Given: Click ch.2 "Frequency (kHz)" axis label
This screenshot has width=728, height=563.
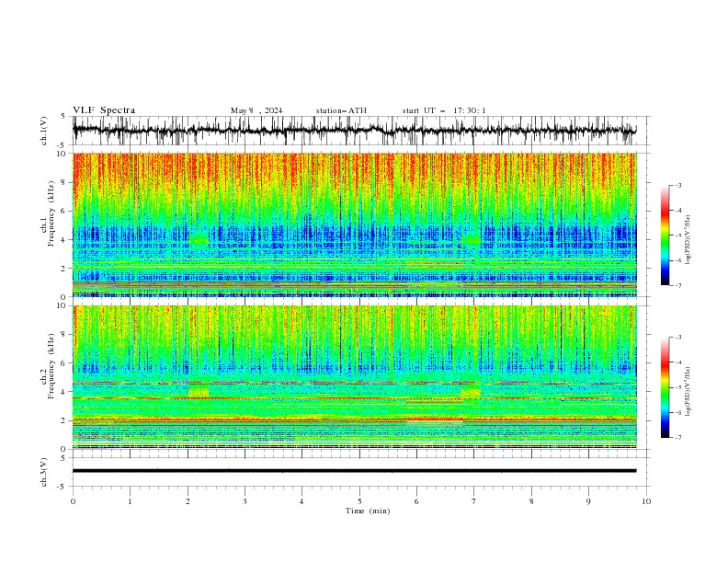Looking at the screenshot, I should 51,366.
